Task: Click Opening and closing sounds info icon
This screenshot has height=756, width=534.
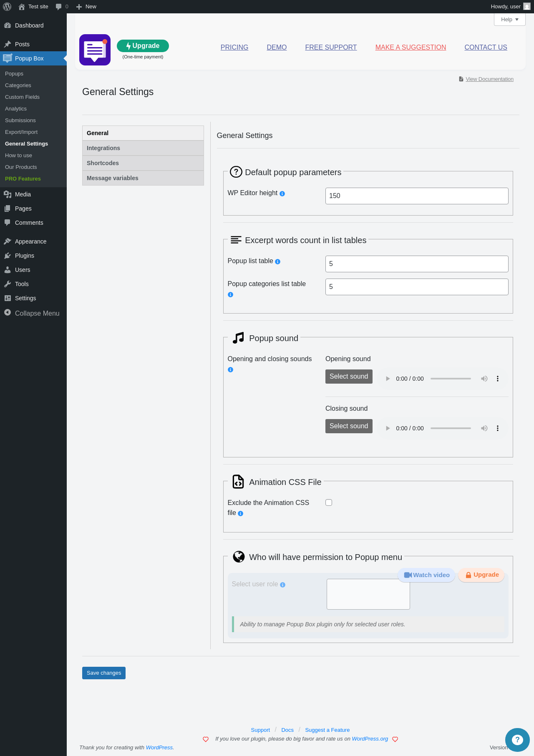Action: 230,369
